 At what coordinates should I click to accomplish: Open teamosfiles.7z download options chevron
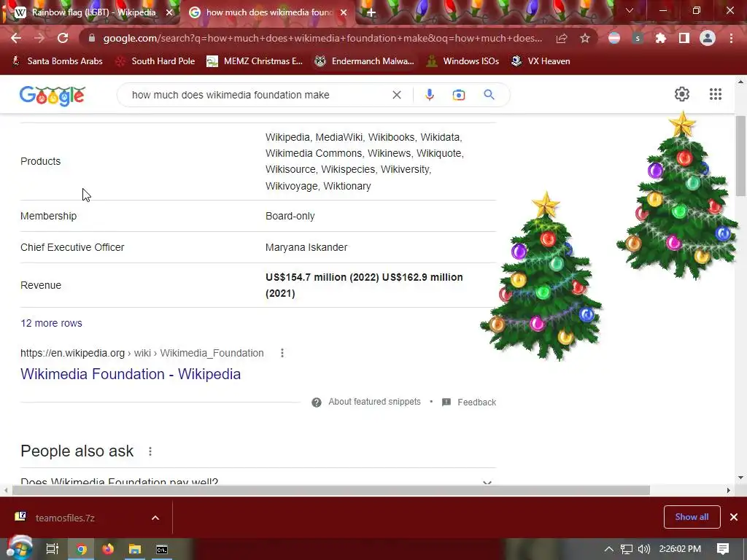coord(155,518)
